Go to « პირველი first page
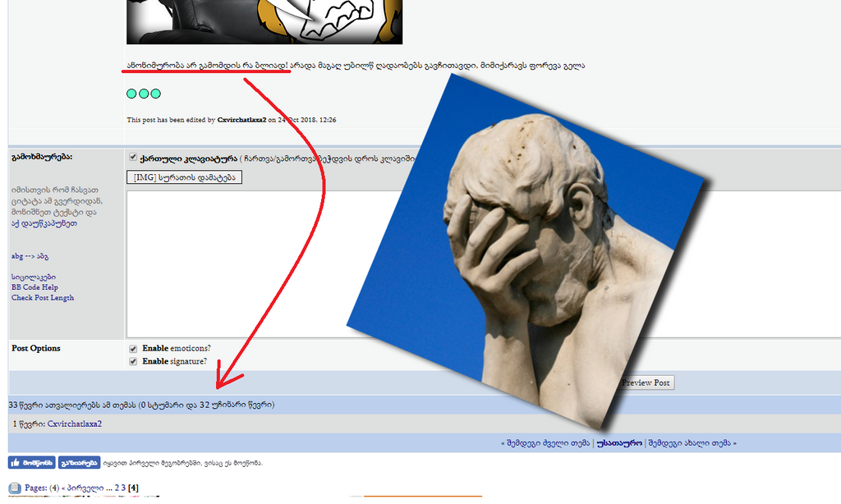The height and width of the screenshot is (504, 841). (x=83, y=488)
